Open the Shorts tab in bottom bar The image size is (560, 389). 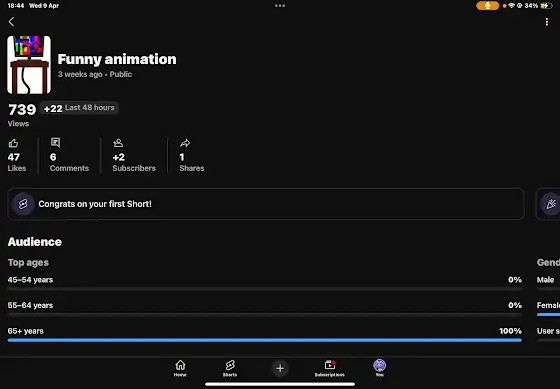pos(230,368)
